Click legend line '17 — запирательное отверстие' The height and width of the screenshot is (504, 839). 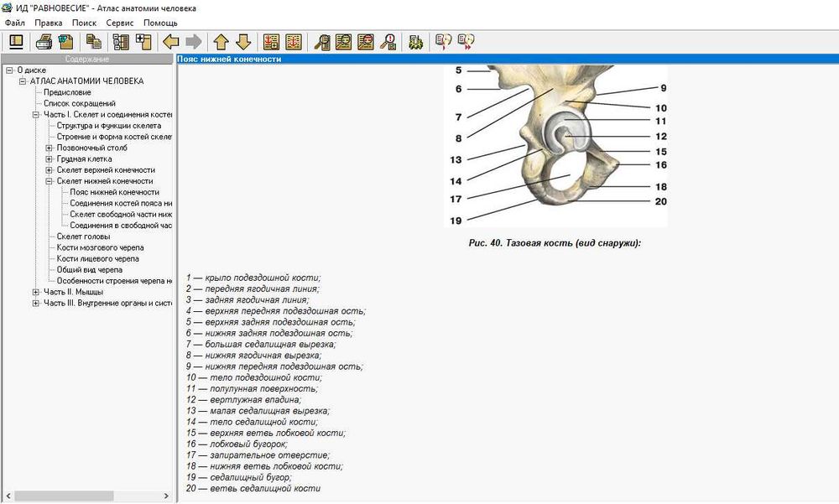click(x=258, y=455)
